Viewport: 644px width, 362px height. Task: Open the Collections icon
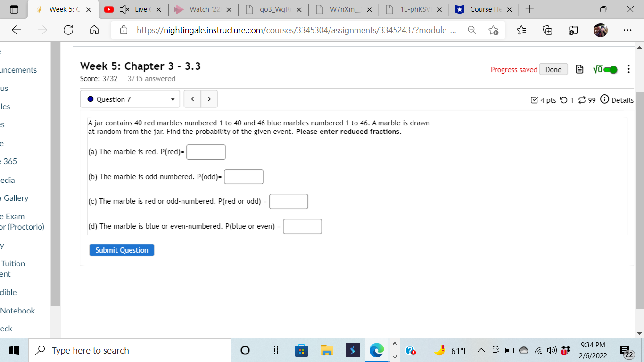[547, 30]
